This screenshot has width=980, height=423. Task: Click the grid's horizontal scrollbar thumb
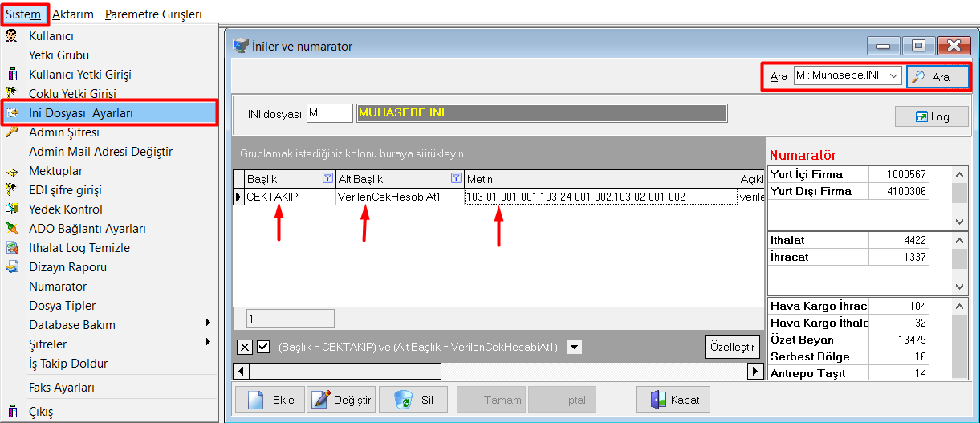tap(345, 372)
